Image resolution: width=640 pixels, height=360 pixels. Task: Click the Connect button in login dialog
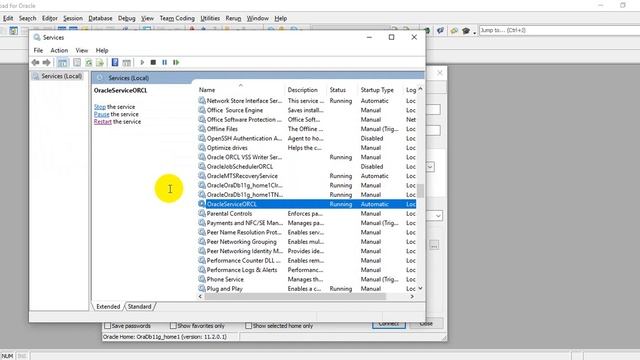389,324
